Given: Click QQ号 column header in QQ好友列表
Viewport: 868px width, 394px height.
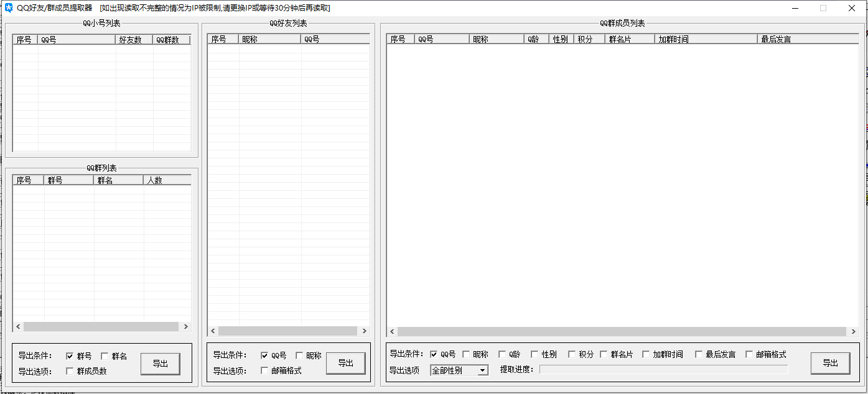Looking at the screenshot, I should click(x=335, y=39).
